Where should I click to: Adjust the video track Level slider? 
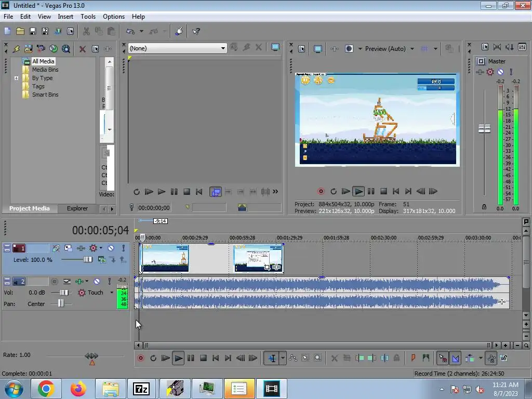pos(88,260)
